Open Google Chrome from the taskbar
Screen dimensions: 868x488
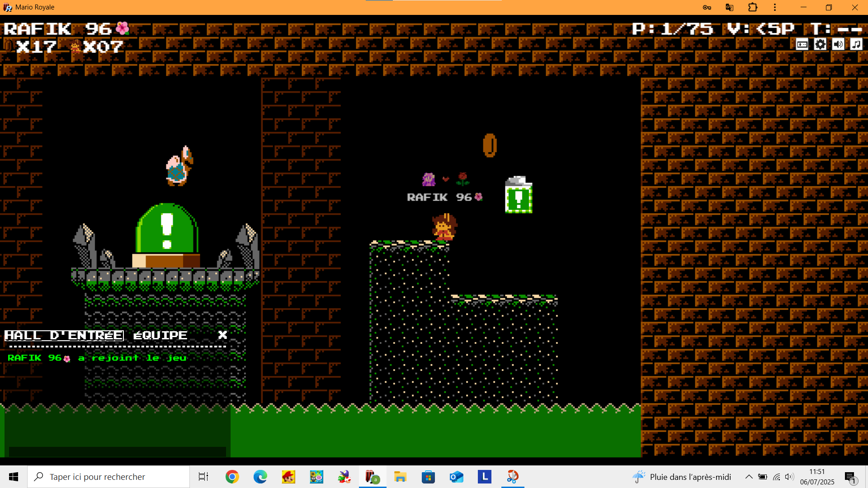point(232,477)
